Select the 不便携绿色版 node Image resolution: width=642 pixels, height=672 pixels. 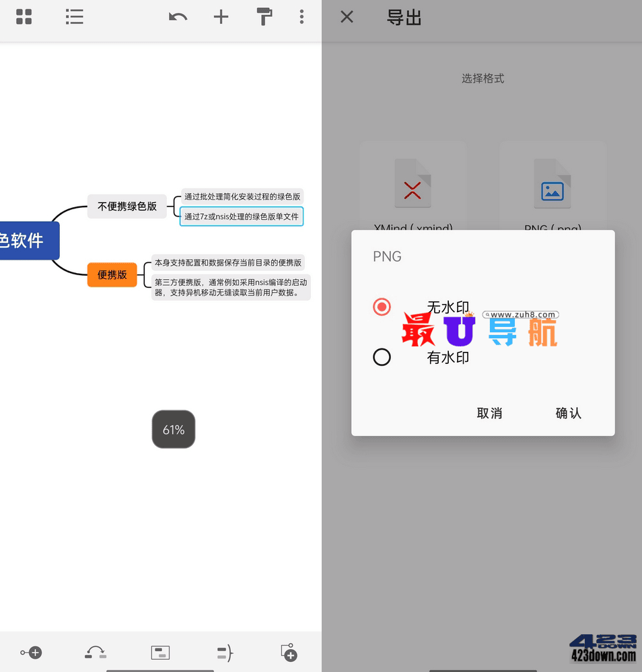(127, 207)
